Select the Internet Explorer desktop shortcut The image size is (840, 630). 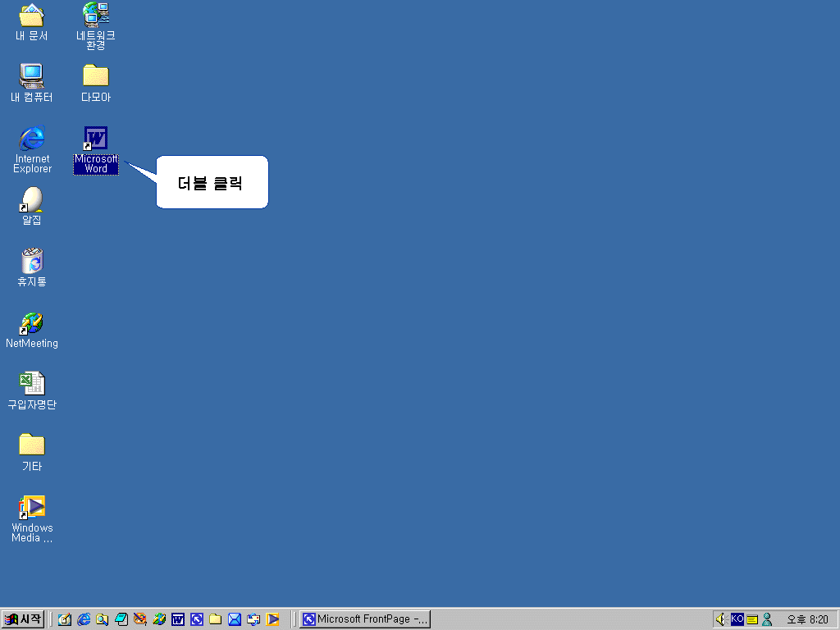click(x=32, y=149)
